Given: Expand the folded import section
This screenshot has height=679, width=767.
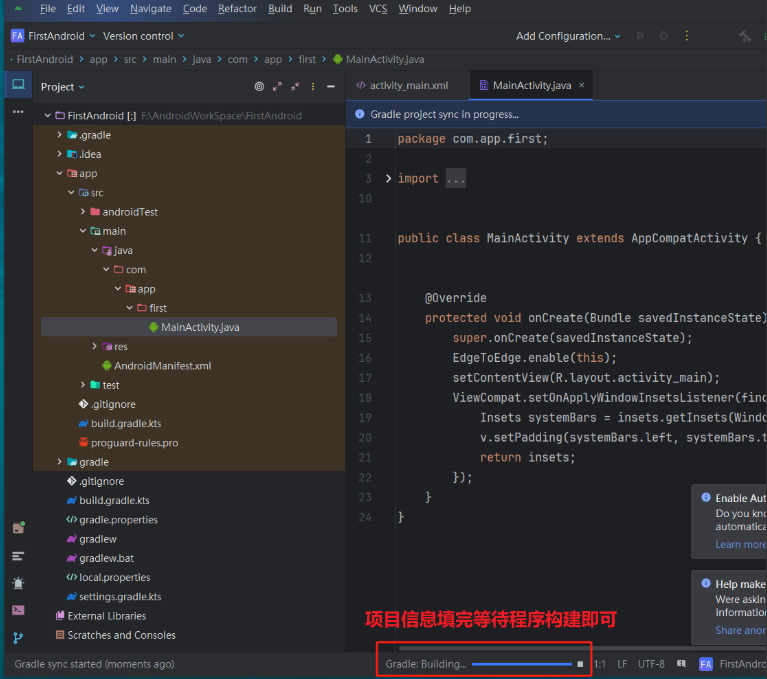Looking at the screenshot, I should point(388,179).
